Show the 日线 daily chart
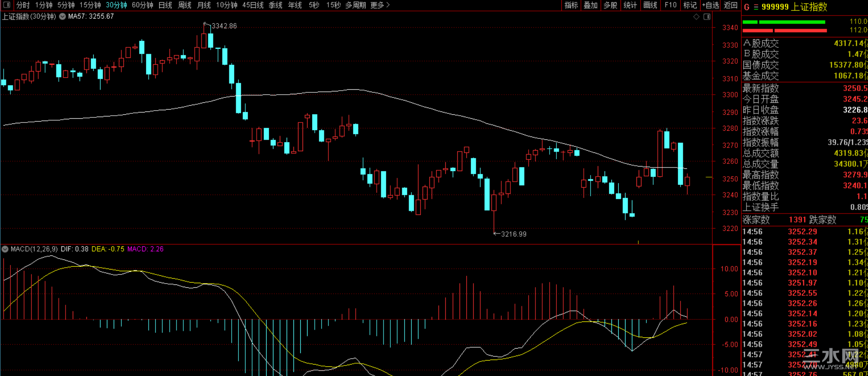Image resolution: width=868 pixels, height=376 pixels. pos(165,5)
